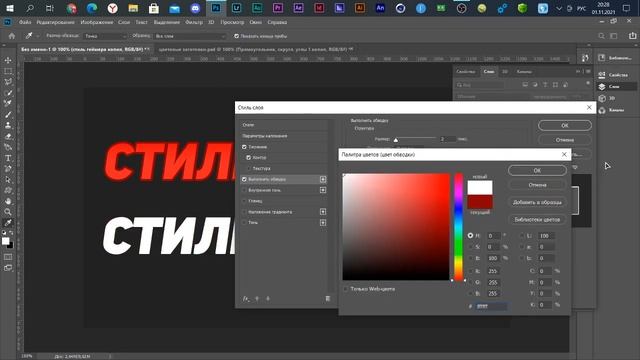This screenshot has height=360, width=640.
Task: Switch to the Каналы tab in layers panel
Action: tap(524, 71)
